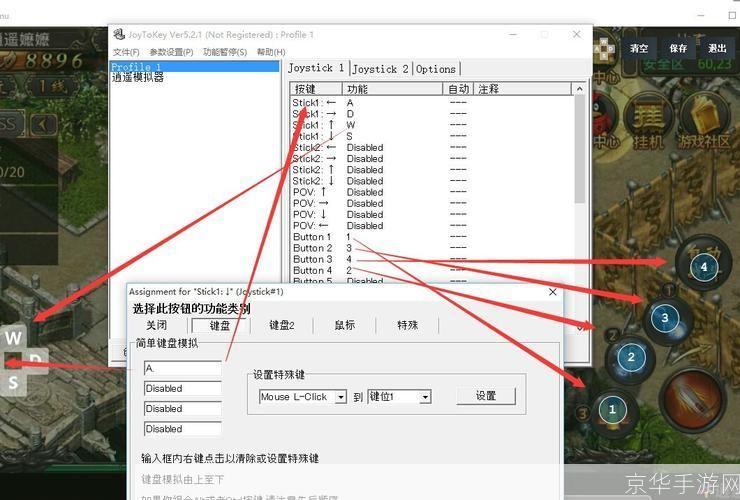Tap skill button 4 in the game

[x=703, y=267]
